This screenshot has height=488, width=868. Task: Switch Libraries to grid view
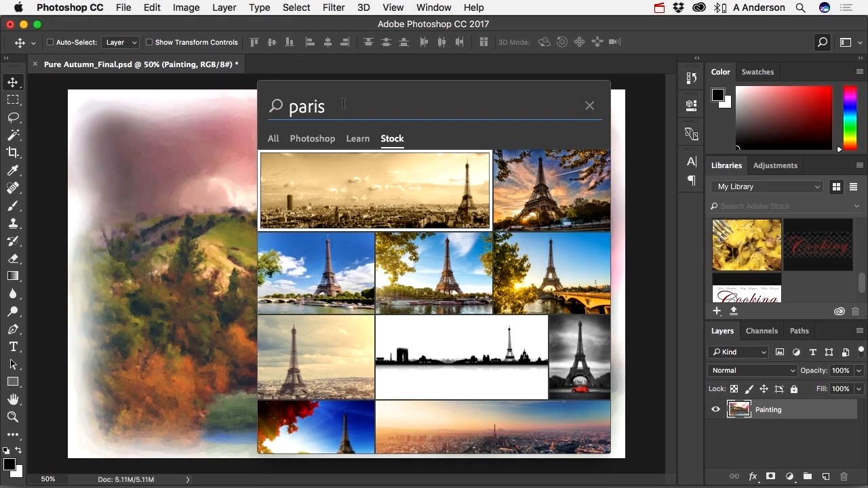[x=836, y=186]
